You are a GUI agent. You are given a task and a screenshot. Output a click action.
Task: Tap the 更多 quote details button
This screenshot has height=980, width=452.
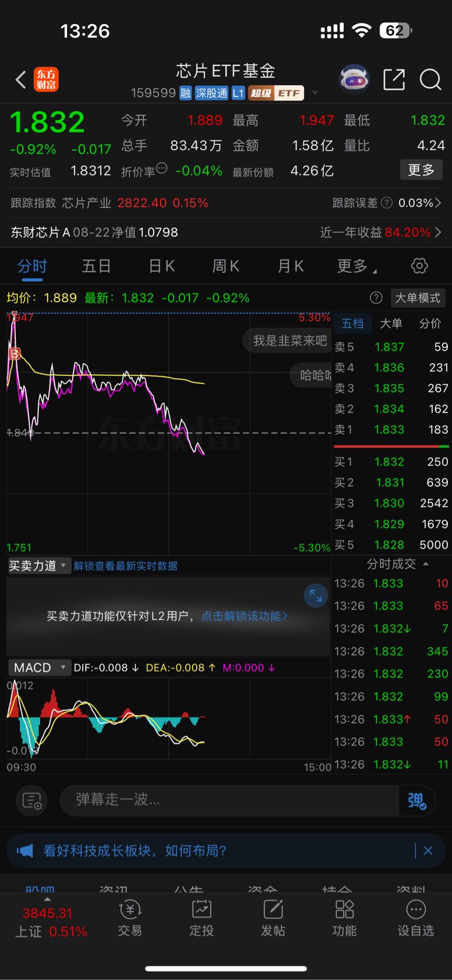coord(421,170)
